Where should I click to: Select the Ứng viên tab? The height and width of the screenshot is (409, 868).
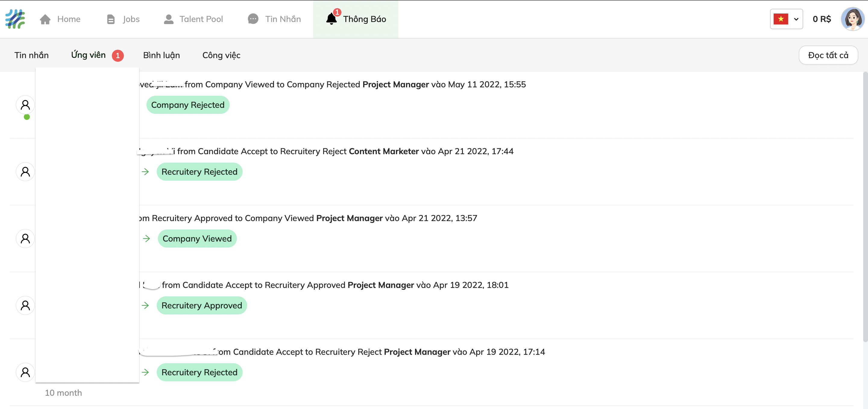tap(88, 55)
